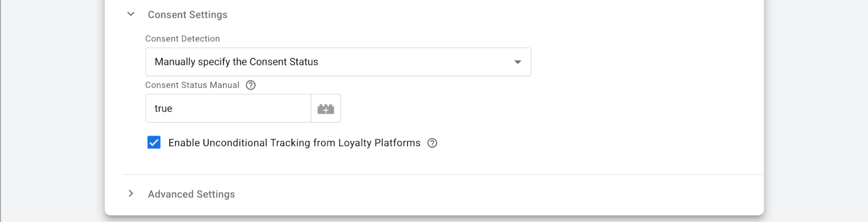Click the Consent Settings section title

point(187,15)
